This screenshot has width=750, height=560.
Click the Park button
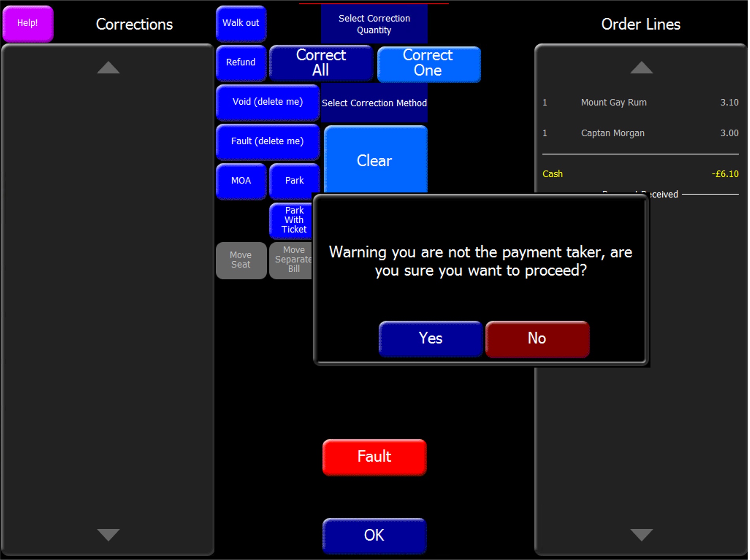point(294,181)
